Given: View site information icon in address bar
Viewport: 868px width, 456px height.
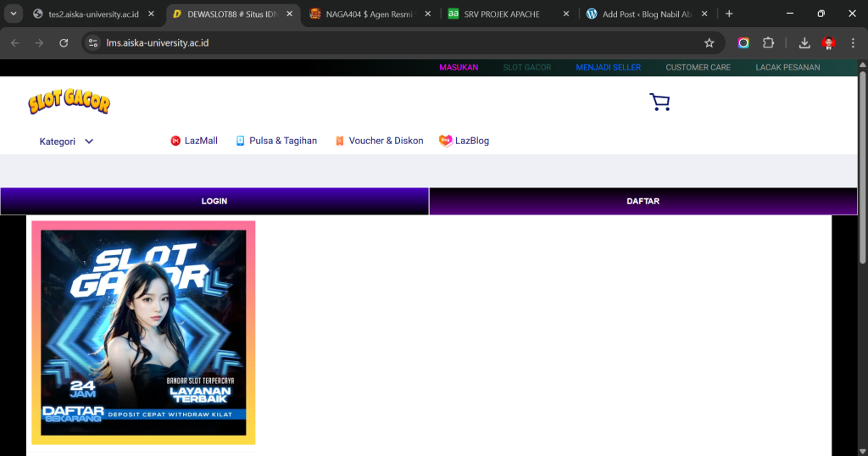Looking at the screenshot, I should click(x=94, y=43).
